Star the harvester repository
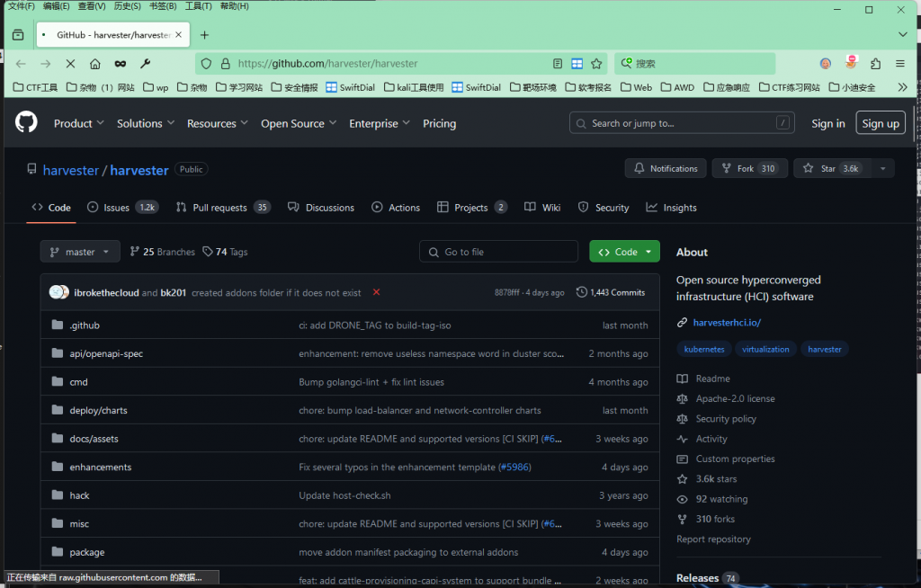 (x=832, y=169)
